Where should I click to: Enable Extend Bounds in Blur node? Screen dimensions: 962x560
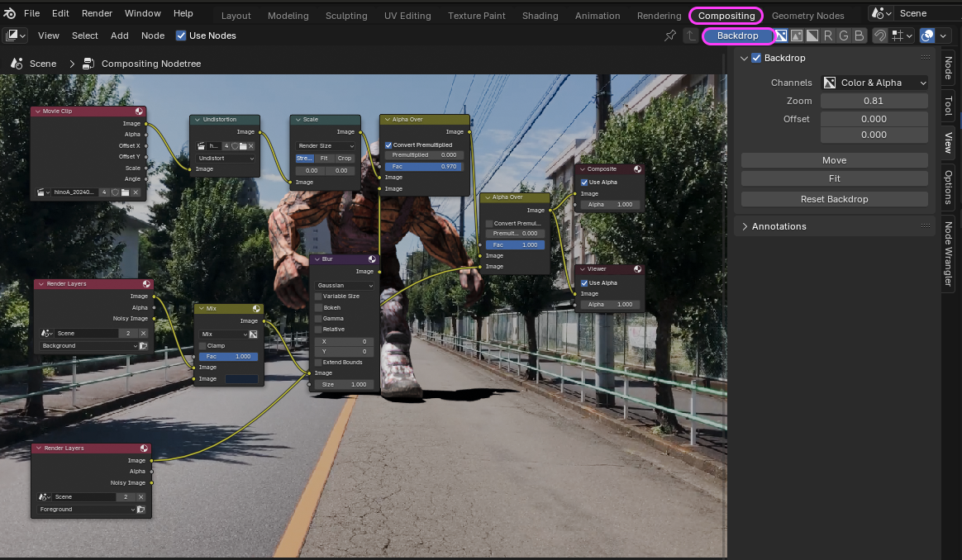[x=318, y=363]
